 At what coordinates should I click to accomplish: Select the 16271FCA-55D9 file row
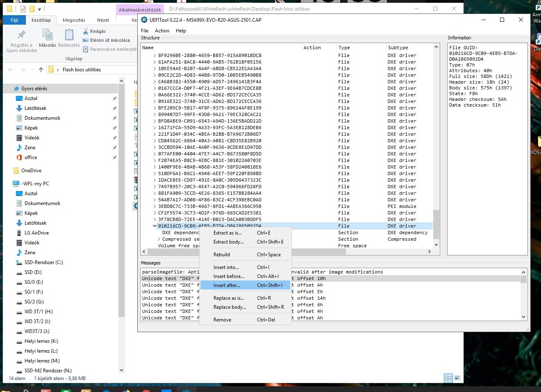click(x=287, y=128)
